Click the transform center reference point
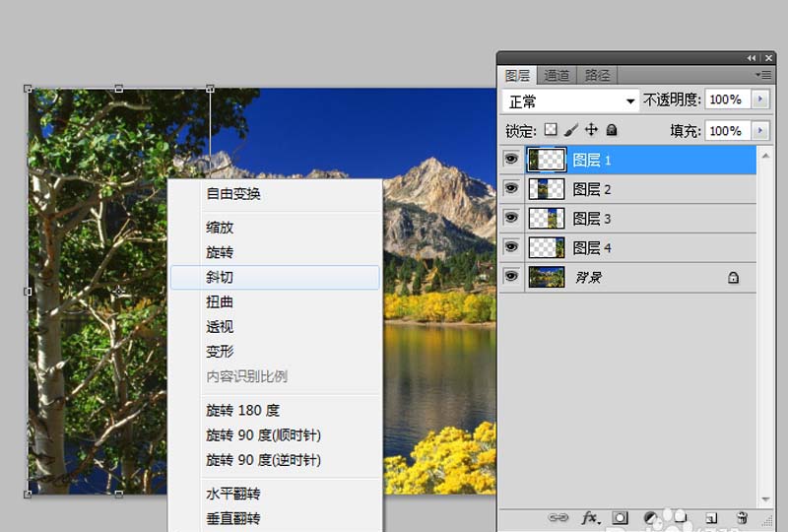The height and width of the screenshot is (532, 788). [118, 292]
